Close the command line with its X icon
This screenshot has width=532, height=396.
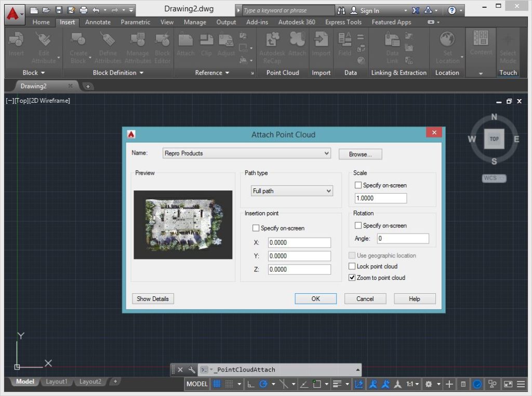180,370
